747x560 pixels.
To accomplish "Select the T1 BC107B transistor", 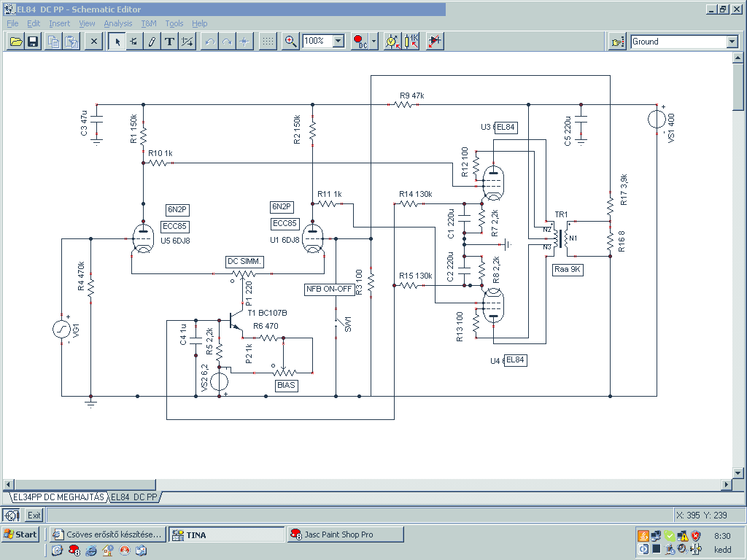I will [236, 320].
